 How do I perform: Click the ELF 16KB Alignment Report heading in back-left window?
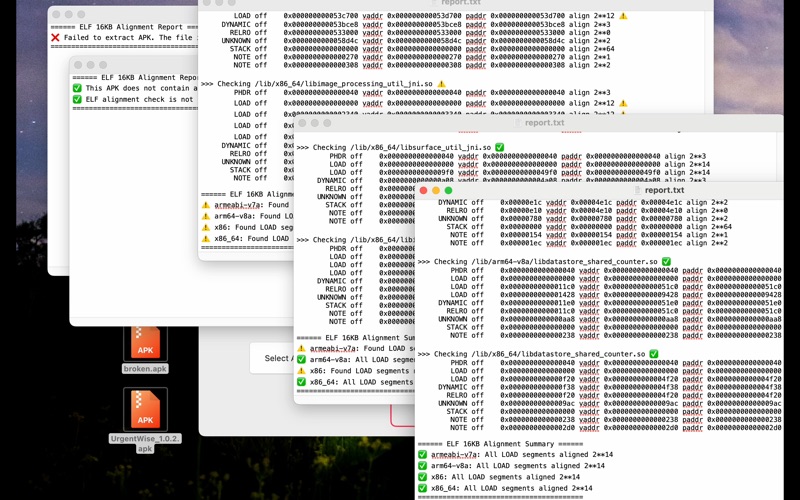tap(124, 27)
